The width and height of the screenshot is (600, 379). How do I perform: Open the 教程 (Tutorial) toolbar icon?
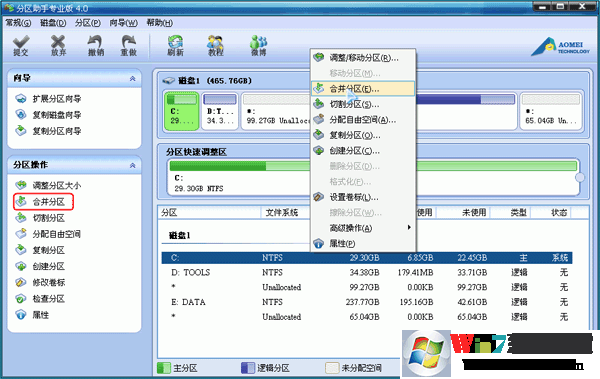point(215,46)
